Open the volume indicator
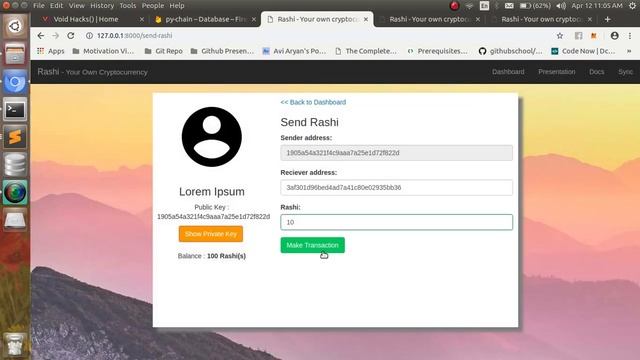The width and height of the screenshot is (640, 360). coord(561,6)
